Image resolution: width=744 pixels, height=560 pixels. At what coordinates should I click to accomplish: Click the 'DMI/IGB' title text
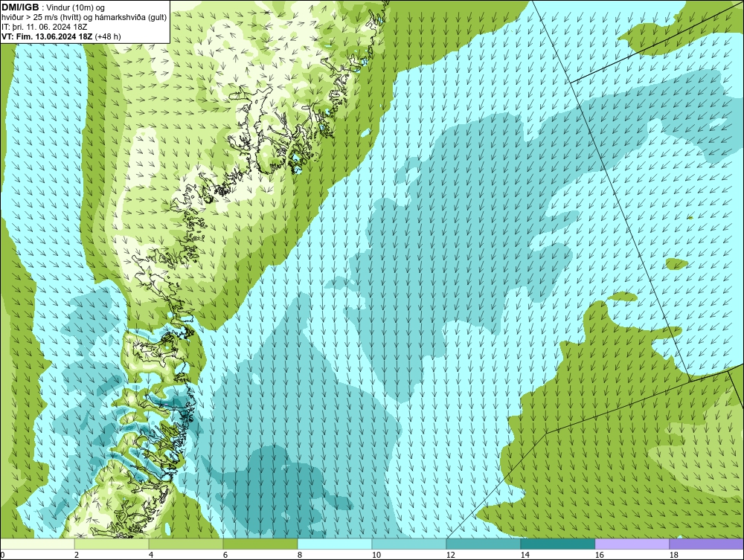tap(20, 7)
